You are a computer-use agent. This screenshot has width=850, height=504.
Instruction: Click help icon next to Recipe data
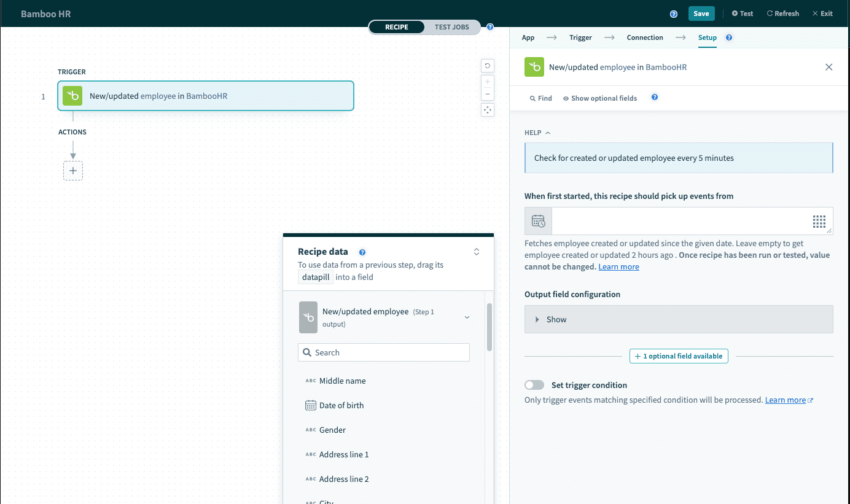point(362,252)
